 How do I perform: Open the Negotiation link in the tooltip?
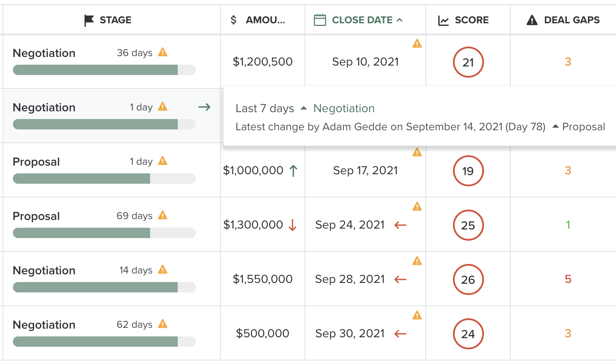pos(344,108)
